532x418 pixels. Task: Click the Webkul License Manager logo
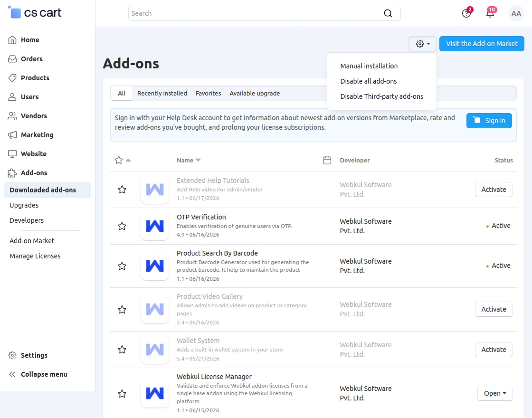[155, 394]
